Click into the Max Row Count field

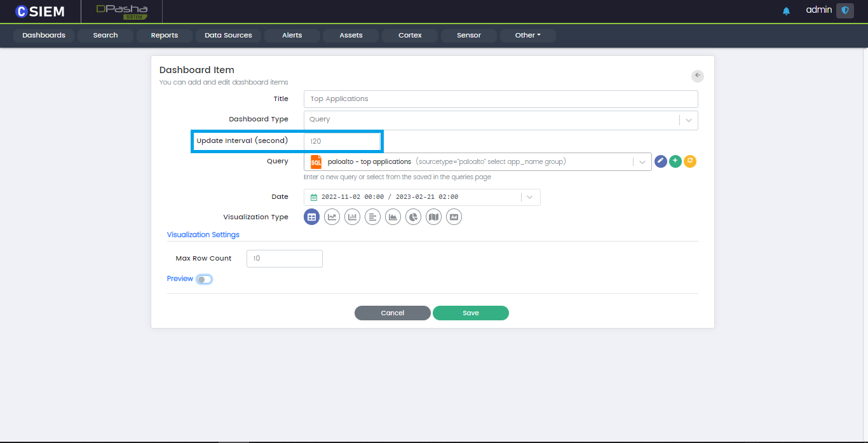[x=284, y=259]
